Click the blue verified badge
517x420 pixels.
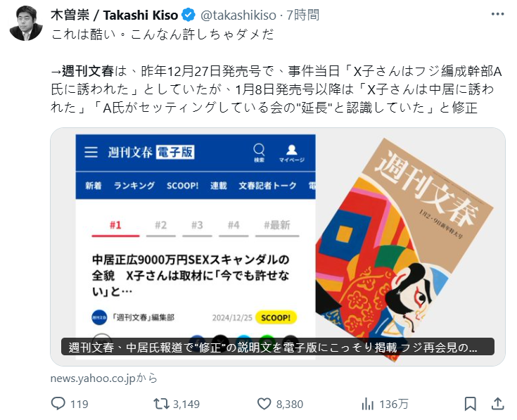click(189, 15)
